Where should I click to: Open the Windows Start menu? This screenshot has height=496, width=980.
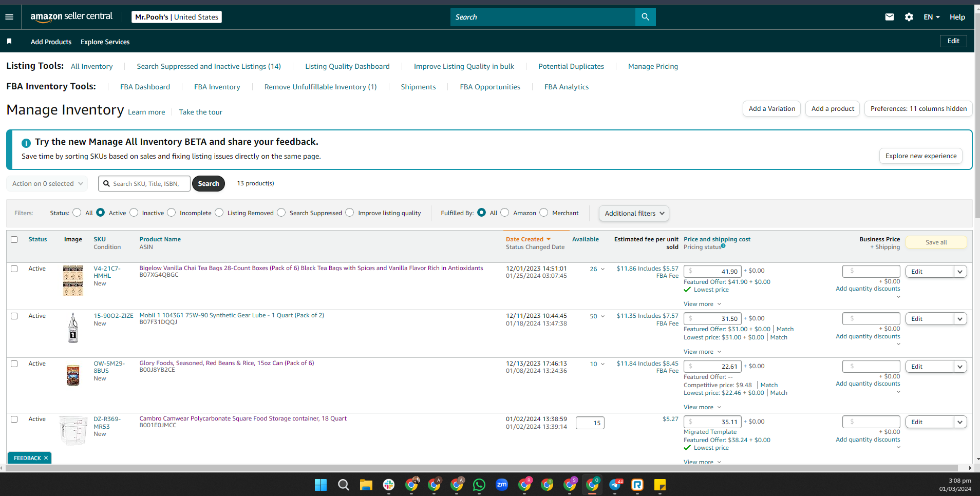pyautogui.click(x=321, y=485)
